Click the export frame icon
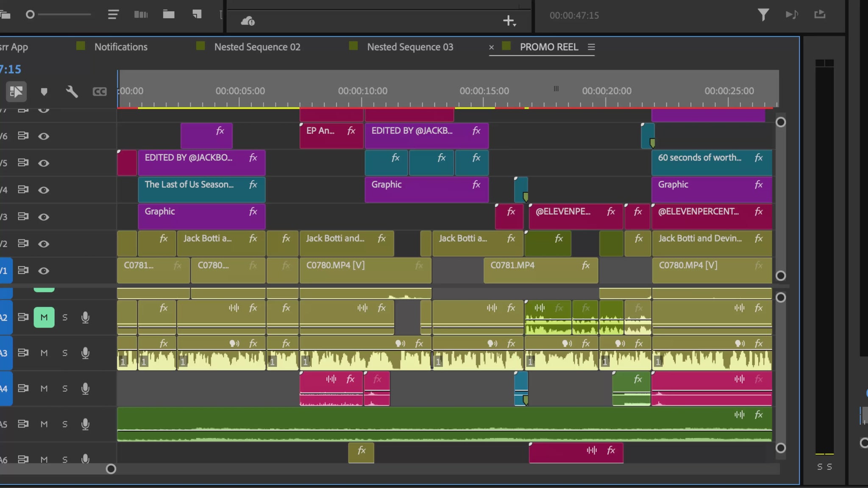Viewport: 868px width, 488px height. 820,14
